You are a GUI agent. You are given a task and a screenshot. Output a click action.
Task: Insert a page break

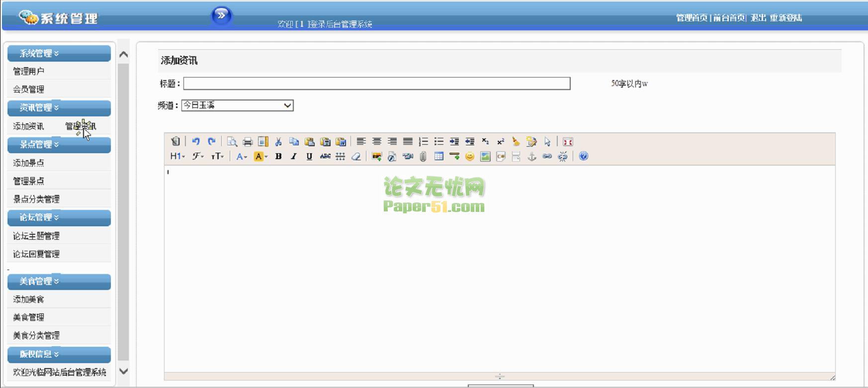pyautogui.click(x=516, y=156)
